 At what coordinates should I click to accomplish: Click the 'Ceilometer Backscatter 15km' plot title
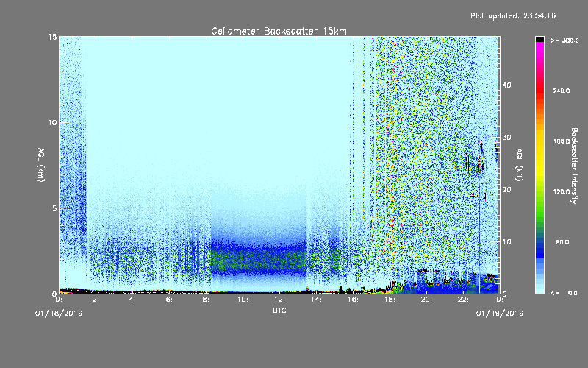click(279, 31)
